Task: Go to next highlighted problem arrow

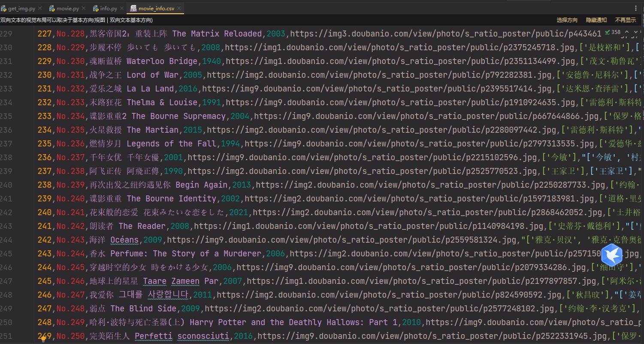Action: click(636, 32)
